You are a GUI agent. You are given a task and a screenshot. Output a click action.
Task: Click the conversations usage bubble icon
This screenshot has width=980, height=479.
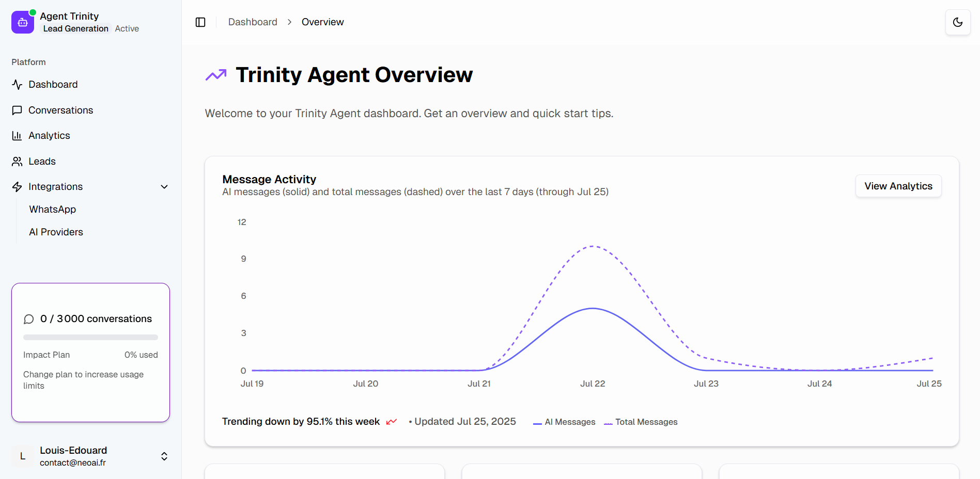point(29,320)
